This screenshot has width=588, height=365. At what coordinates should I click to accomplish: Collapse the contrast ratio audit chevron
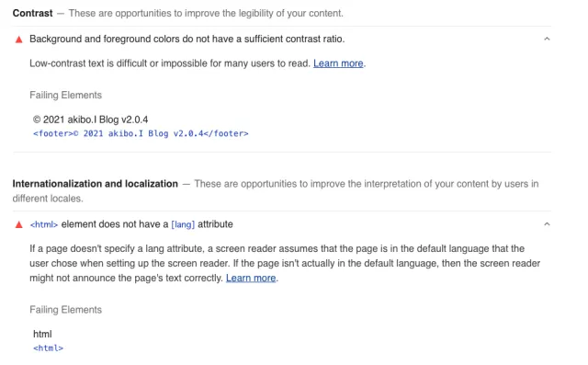click(547, 39)
